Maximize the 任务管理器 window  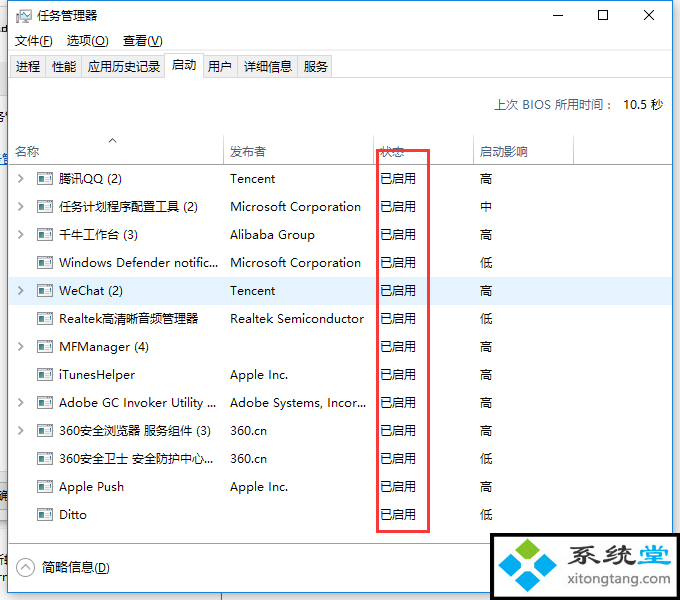point(603,16)
